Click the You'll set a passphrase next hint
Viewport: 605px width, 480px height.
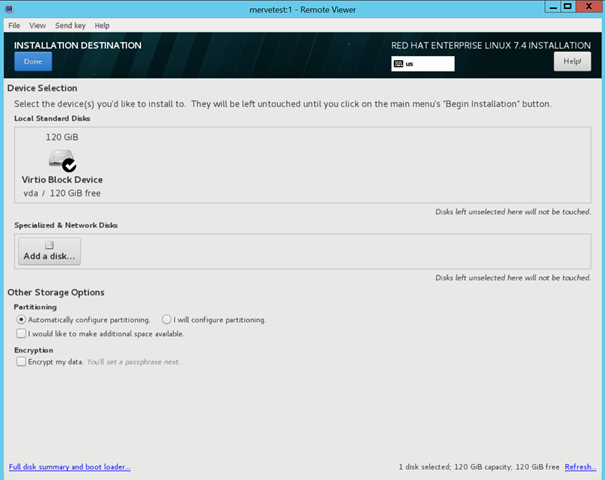pos(134,362)
